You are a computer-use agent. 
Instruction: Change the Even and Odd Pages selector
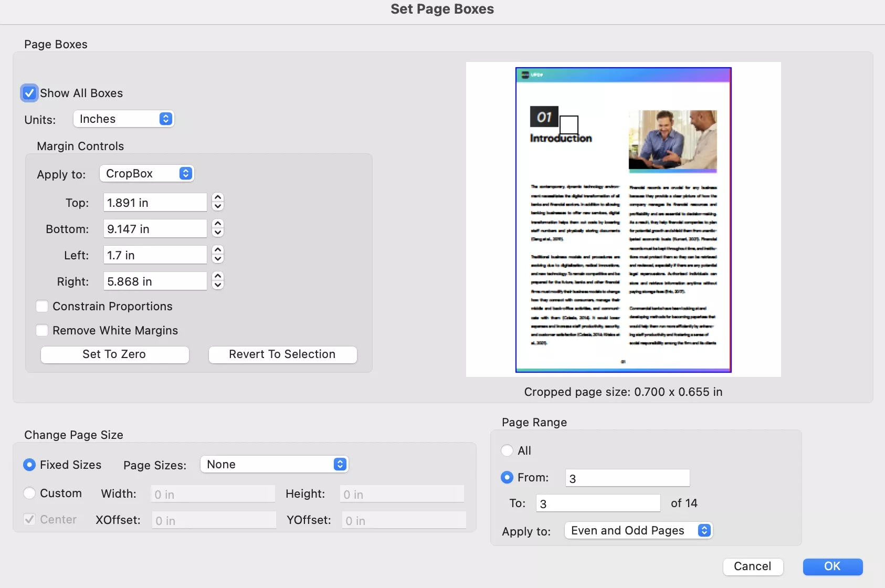point(638,530)
